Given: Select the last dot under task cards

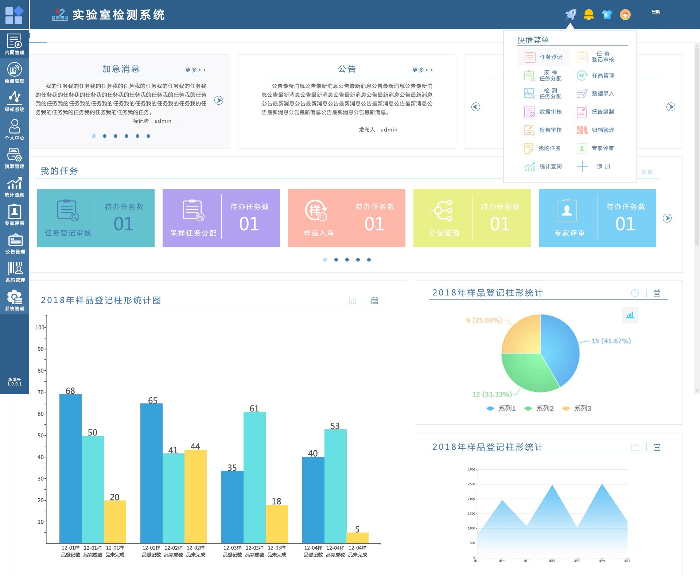Looking at the screenshot, I should (x=369, y=260).
